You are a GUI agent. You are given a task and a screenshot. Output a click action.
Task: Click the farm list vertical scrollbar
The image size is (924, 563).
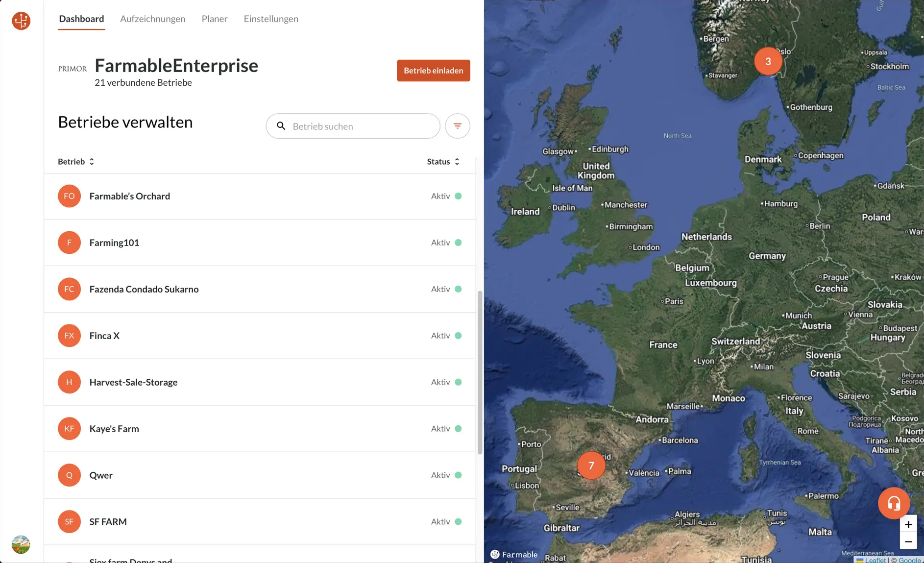480,372
